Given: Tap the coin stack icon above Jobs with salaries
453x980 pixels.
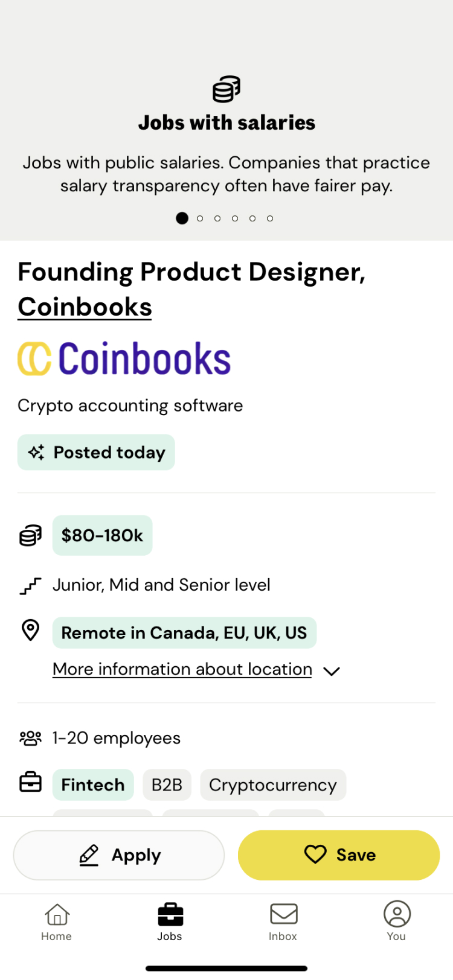Looking at the screenshot, I should point(226,89).
